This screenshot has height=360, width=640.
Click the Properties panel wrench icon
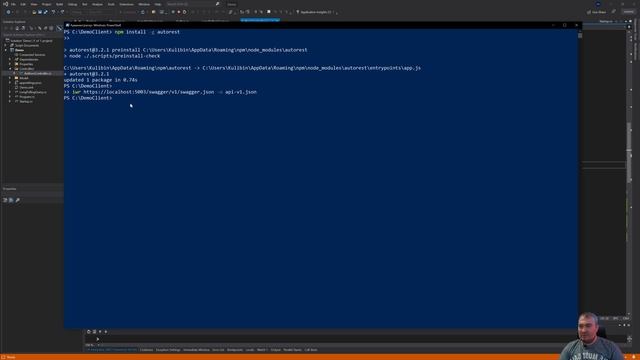[x=18, y=200]
